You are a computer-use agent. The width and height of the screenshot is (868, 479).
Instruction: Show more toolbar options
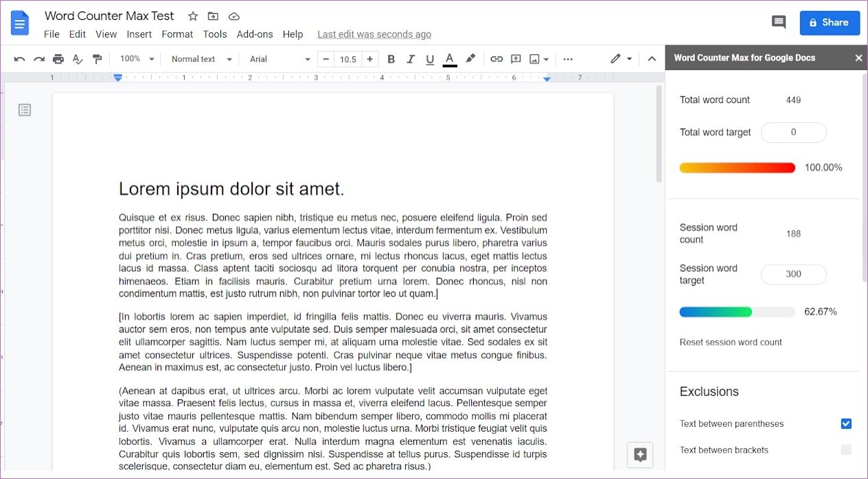click(568, 59)
